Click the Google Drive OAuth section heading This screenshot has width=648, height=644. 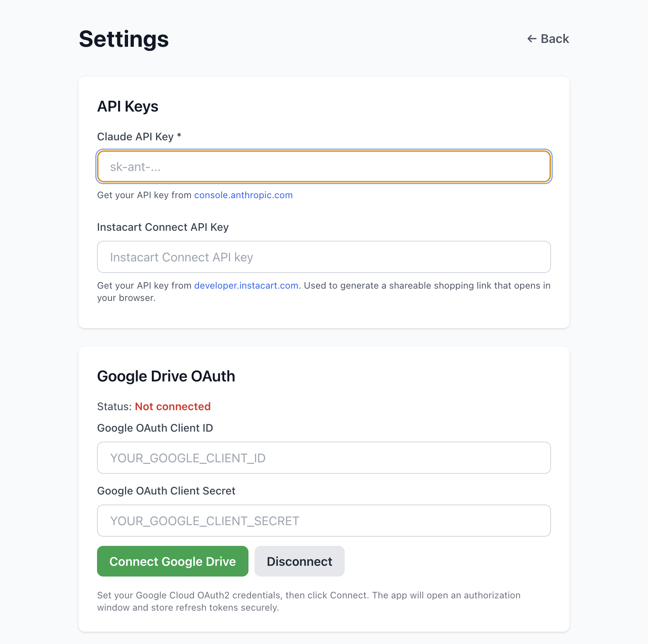click(166, 376)
